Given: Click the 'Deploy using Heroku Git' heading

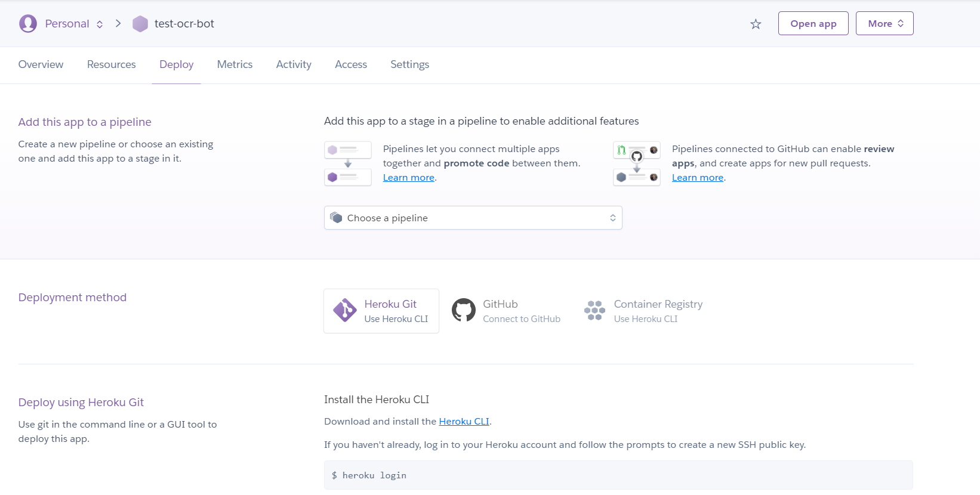Looking at the screenshot, I should pyautogui.click(x=81, y=402).
